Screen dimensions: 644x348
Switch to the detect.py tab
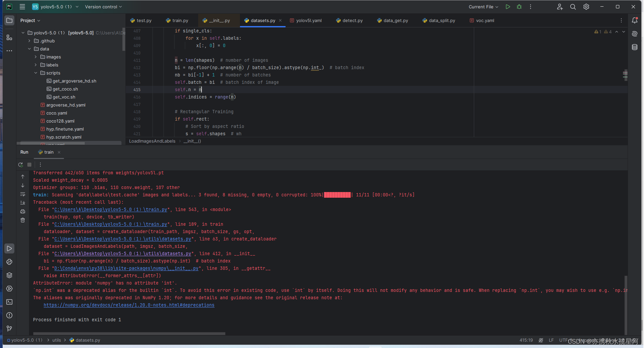(x=349, y=20)
